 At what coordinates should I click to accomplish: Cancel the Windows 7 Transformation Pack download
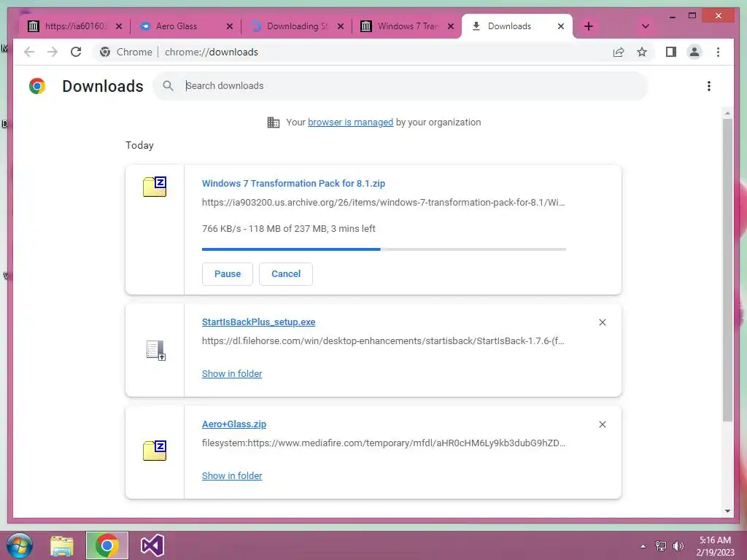(286, 274)
